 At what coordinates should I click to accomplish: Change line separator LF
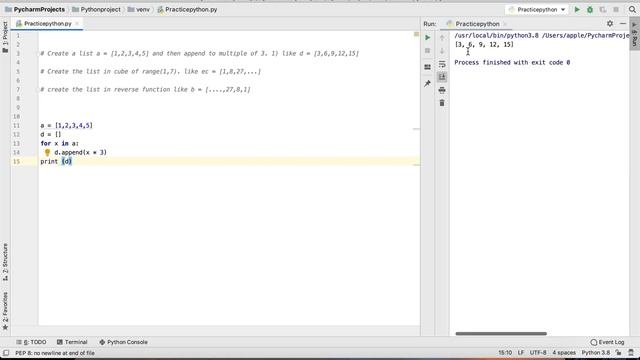521,353
